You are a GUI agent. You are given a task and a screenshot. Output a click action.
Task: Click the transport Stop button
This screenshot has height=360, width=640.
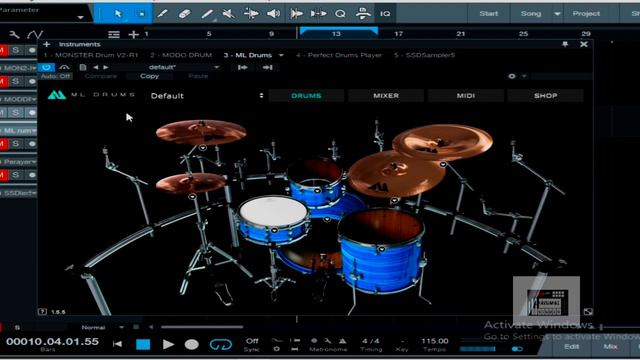coord(143,345)
